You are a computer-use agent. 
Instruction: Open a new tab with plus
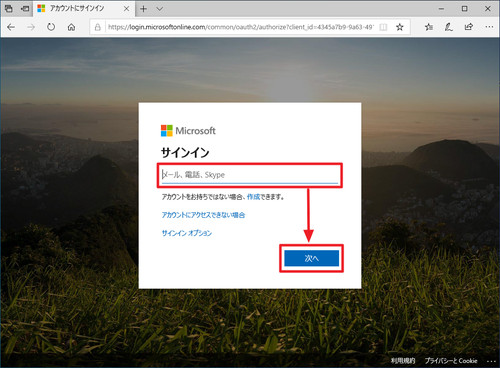143,9
